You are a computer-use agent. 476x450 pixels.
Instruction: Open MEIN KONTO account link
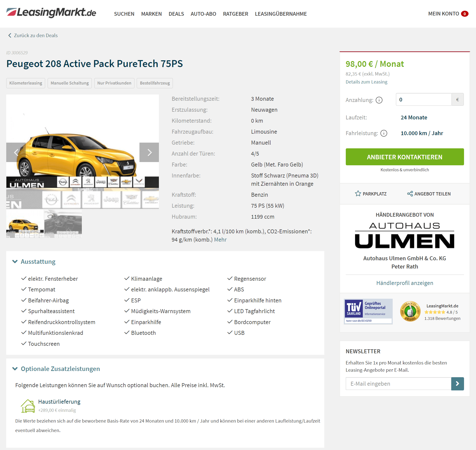point(444,14)
